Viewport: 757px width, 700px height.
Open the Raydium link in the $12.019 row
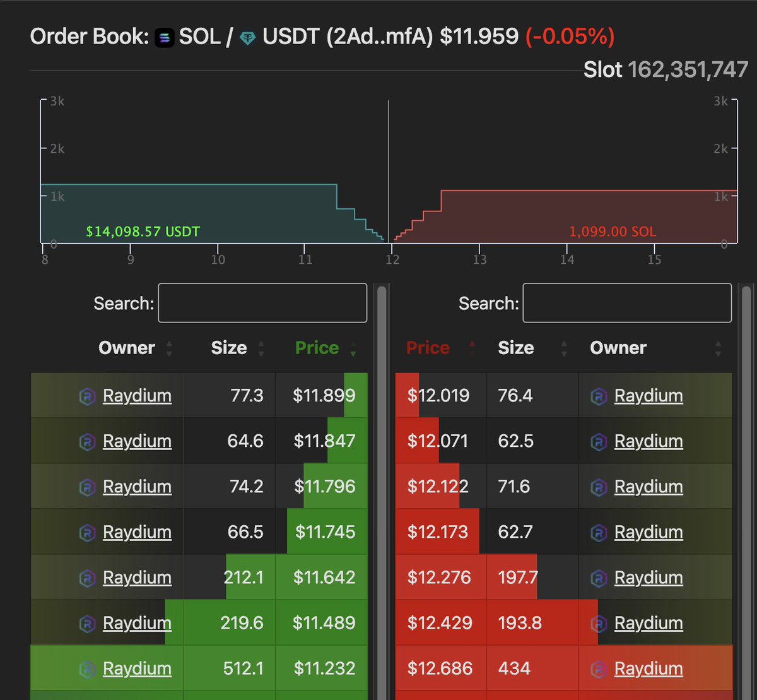point(648,396)
